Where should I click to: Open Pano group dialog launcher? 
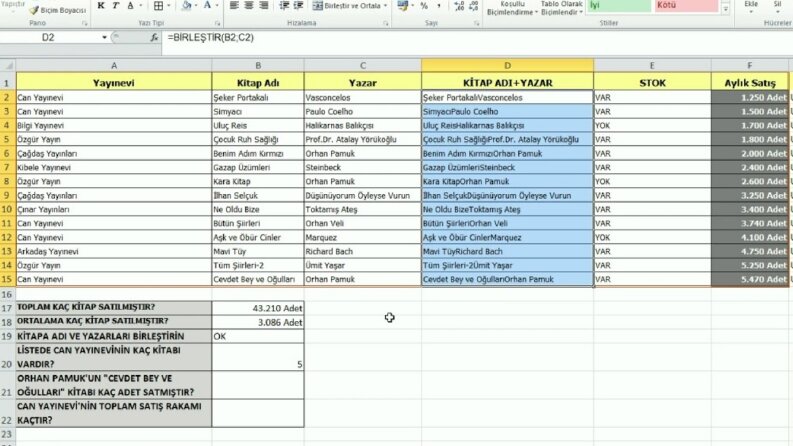pos(84,23)
